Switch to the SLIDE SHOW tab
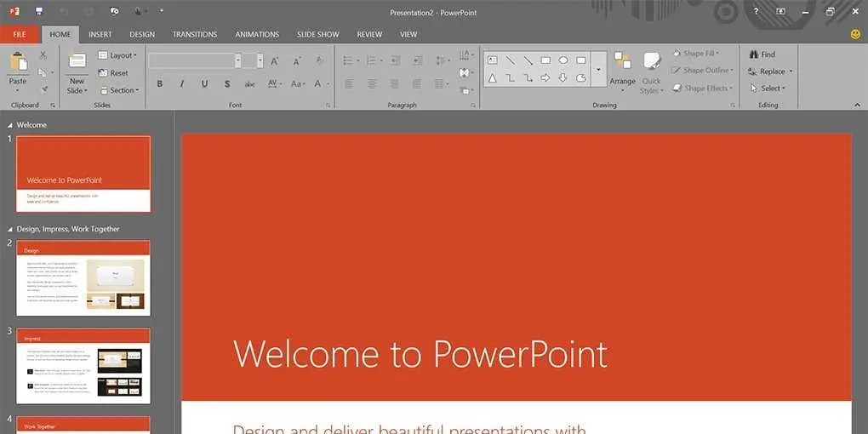Screen dimensions: 868x434 click(x=317, y=34)
